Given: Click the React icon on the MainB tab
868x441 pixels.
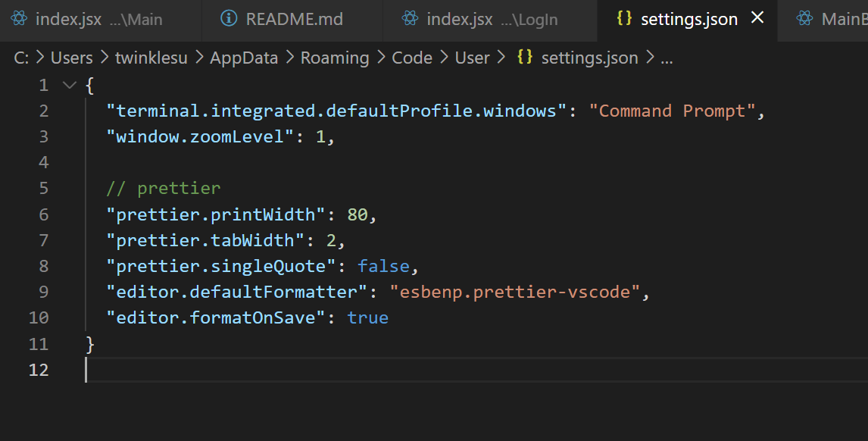Looking at the screenshot, I should coord(805,19).
